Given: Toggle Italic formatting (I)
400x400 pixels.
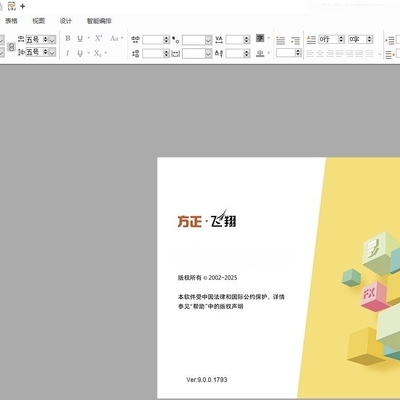Looking at the screenshot, I should [x=68, y=53].
